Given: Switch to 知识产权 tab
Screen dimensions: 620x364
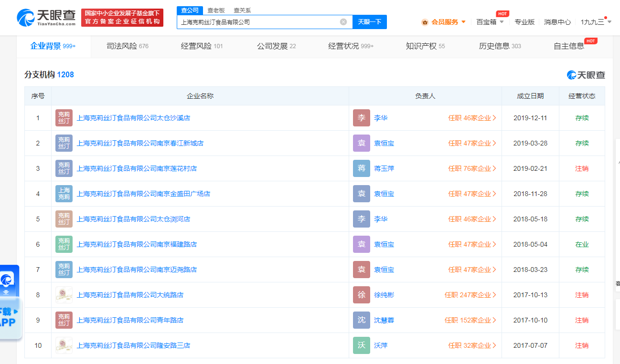Looking at the screenshot, I should [425, 46].
